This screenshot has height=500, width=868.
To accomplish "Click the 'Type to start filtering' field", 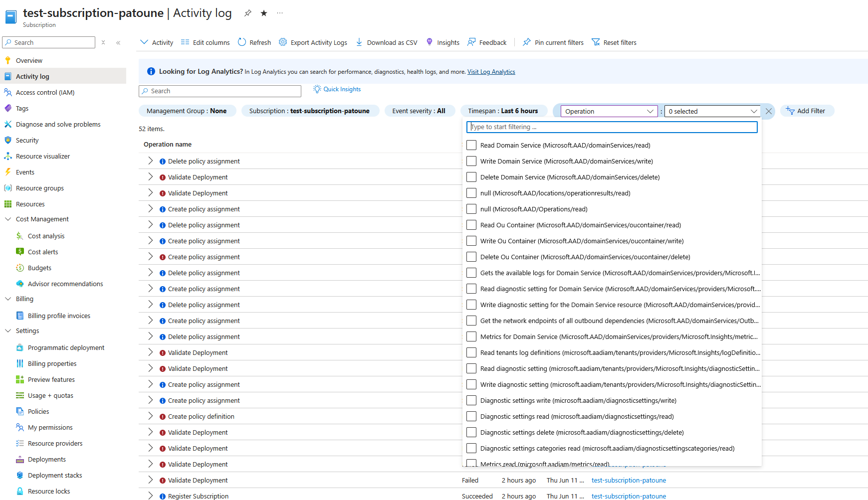I will click(612, 127).
